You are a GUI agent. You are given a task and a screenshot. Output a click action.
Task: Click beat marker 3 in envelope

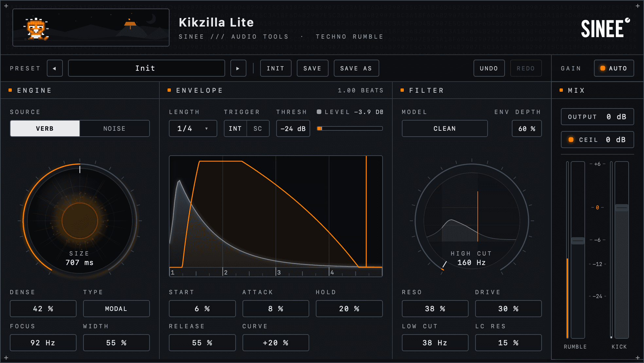point(279,272)
